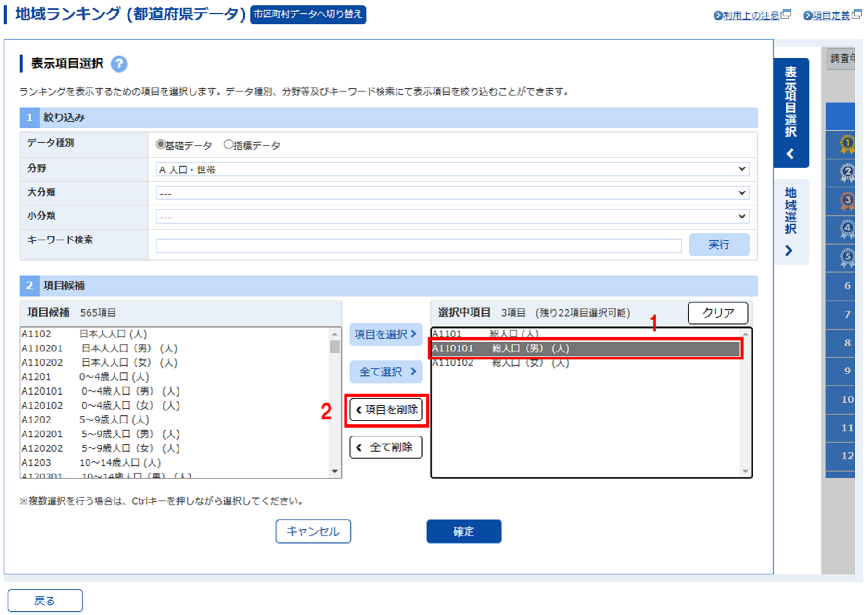Click the キーワード検索 text field
Image resolution: width=868 pixels, height=615 pixels.
419,245
